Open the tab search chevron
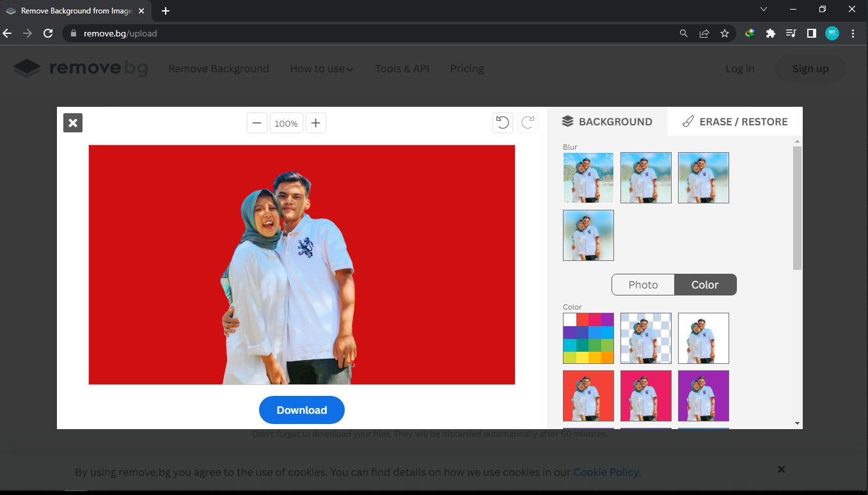Image resolution: width=868 pixels, height=495 pixels. 764,10
